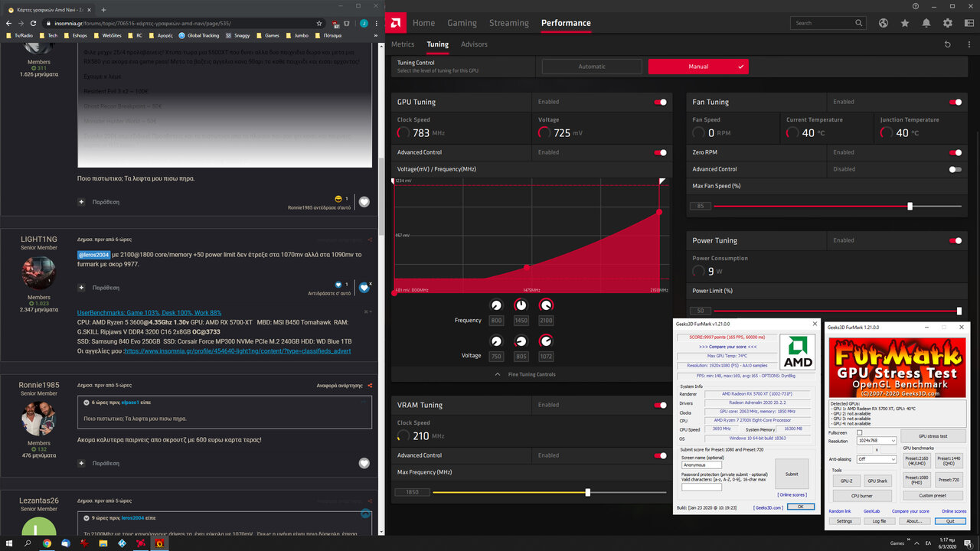Open the Windows notification center

968,543
